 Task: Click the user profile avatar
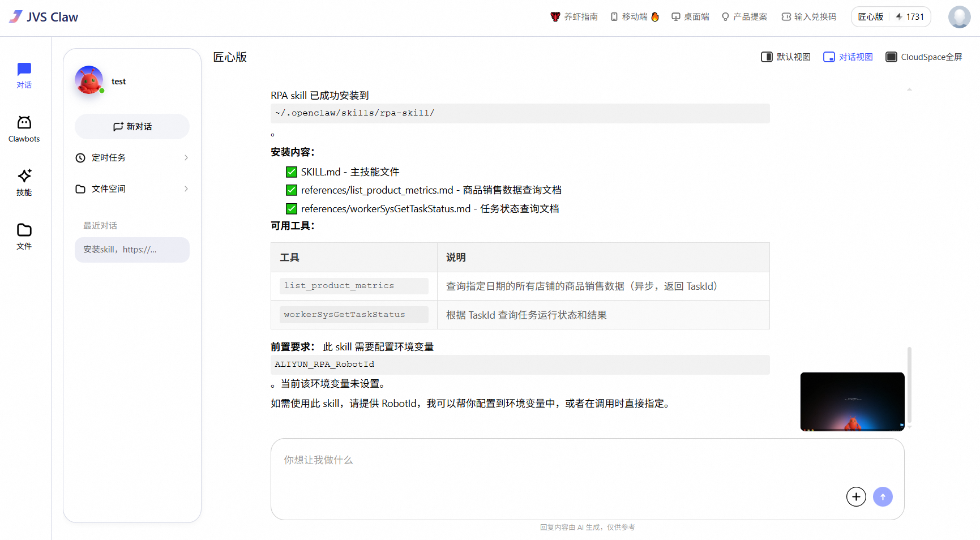tap(959, 17)
